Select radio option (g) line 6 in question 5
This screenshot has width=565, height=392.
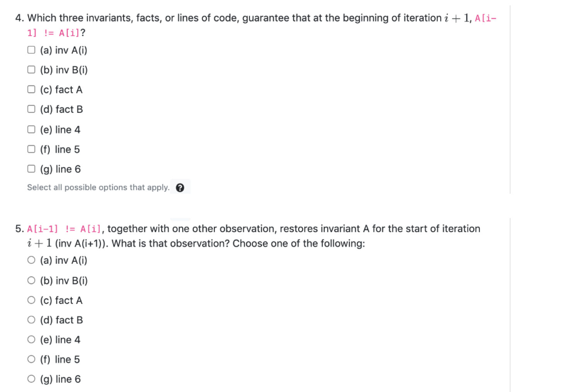point(31,378)
